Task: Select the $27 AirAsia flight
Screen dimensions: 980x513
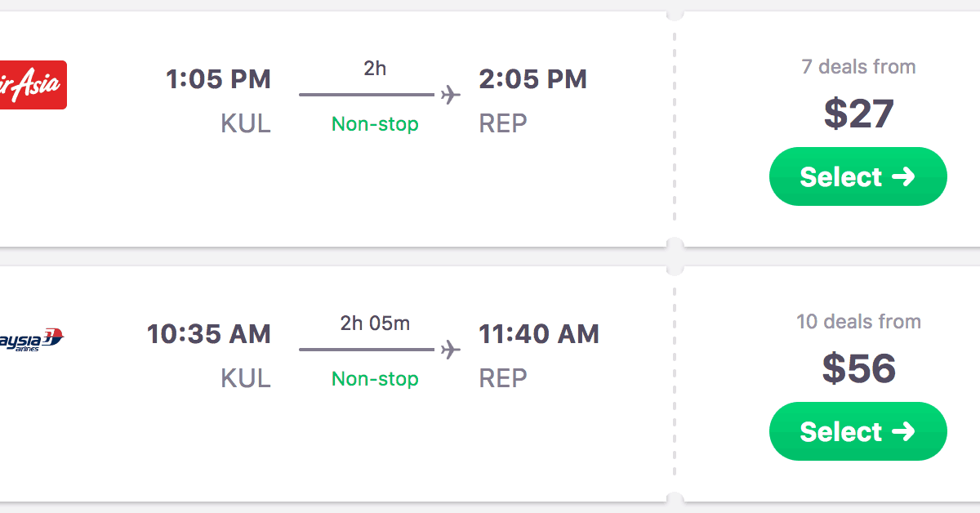Action: point(857,176)
